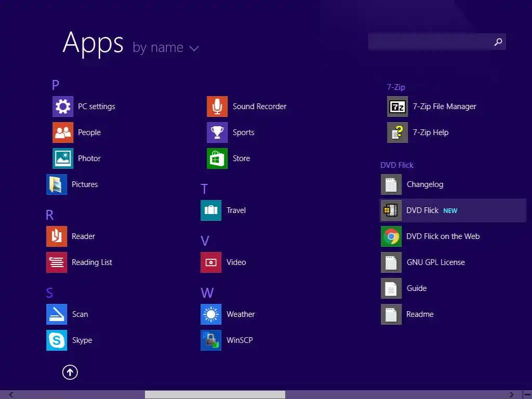Image resolution: width=532 pixels, height=399 pixels.
Task: Launch the DVD Flick film icon
Action: (391, 210)
